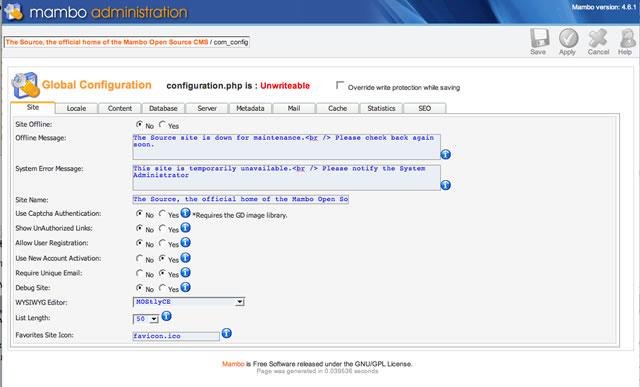Click the Save floppy disk icon

[x=539, y=38]
